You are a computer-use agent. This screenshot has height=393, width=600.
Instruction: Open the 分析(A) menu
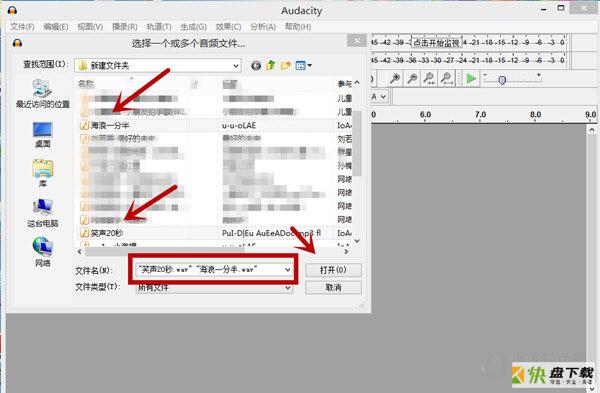click(x=263, y=27)
